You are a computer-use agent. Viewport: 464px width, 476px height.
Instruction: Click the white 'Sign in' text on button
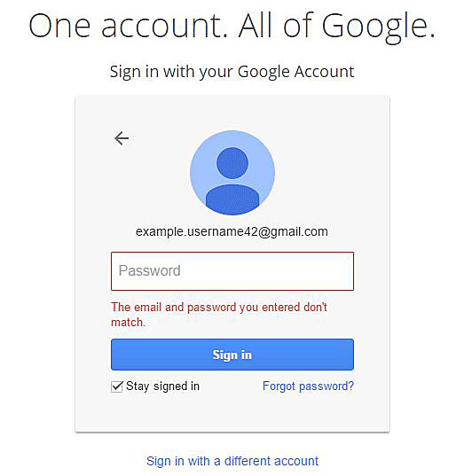pos(232,355)
